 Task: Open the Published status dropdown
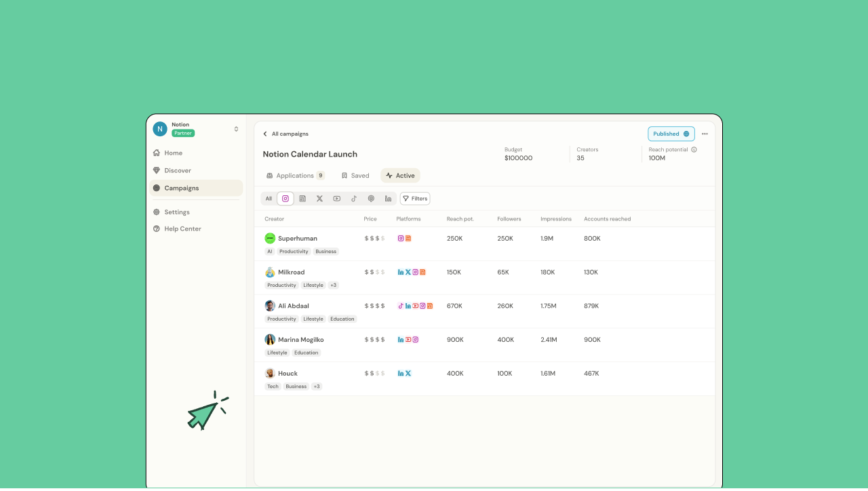671,134
